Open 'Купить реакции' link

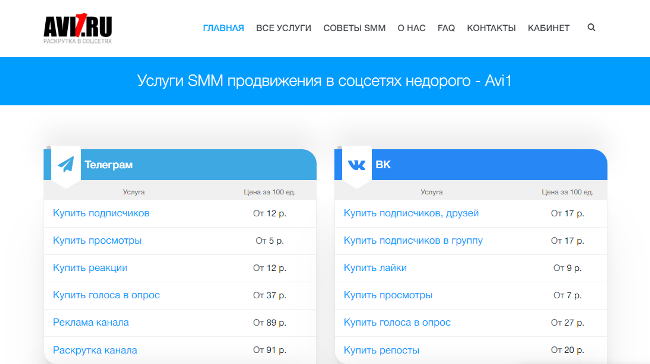point(90,268)
